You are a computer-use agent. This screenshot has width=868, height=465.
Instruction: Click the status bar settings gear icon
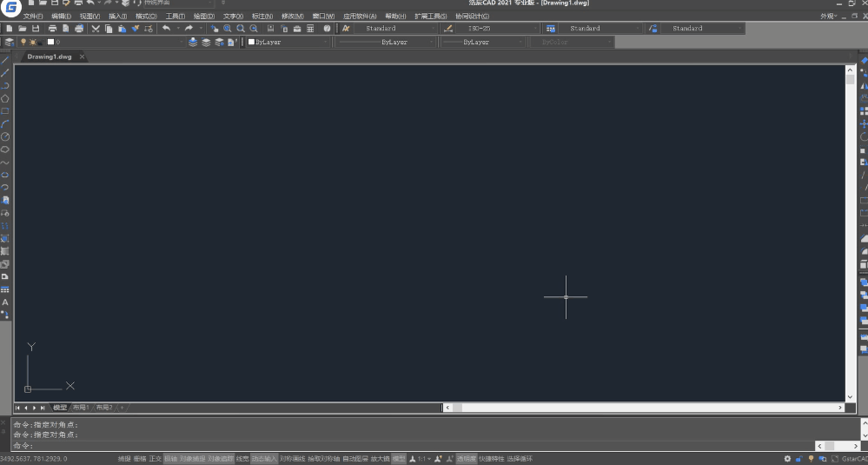click(788, 459)
